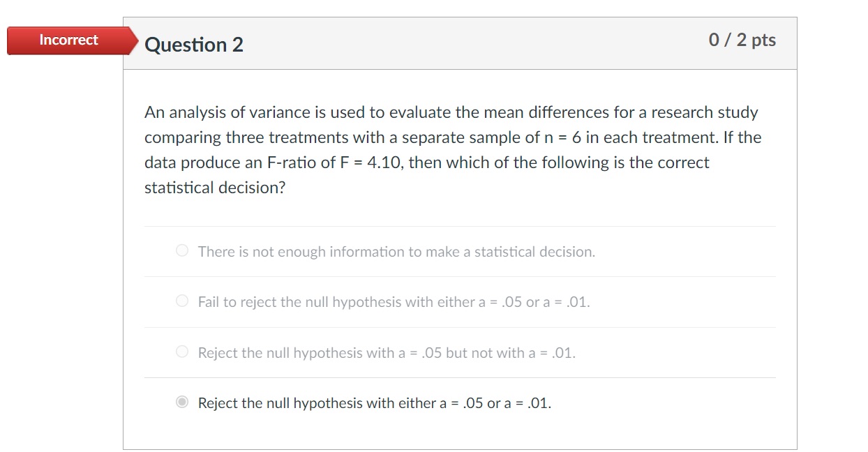Click the 'pts' label in the header
Image resolution: width=868 pixels, height=452 pixels.
coord(763,40)
